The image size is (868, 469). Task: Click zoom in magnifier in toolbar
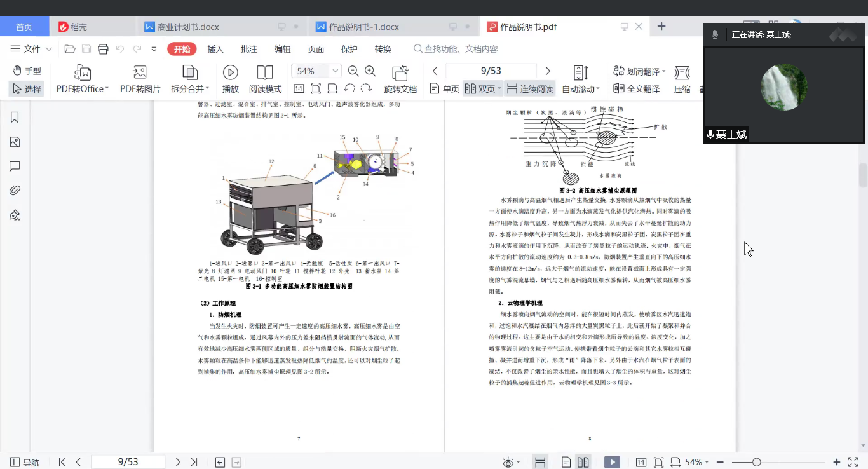[370, 71]
